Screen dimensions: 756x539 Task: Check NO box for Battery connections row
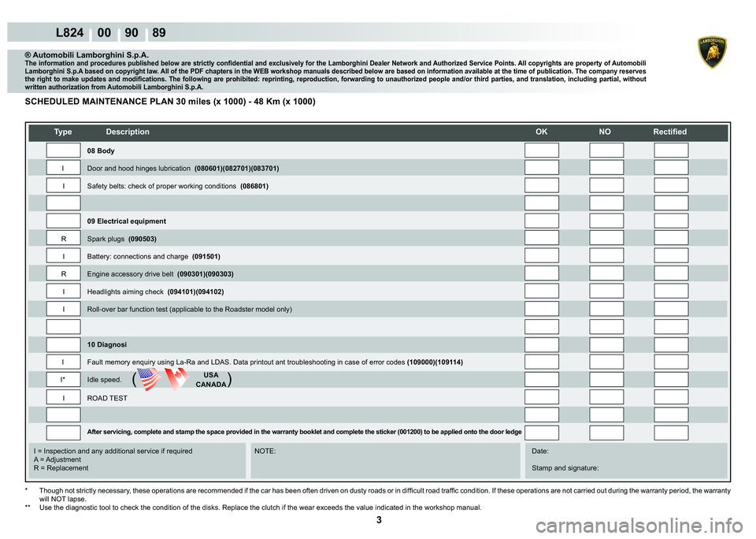[x=606, y=256]
